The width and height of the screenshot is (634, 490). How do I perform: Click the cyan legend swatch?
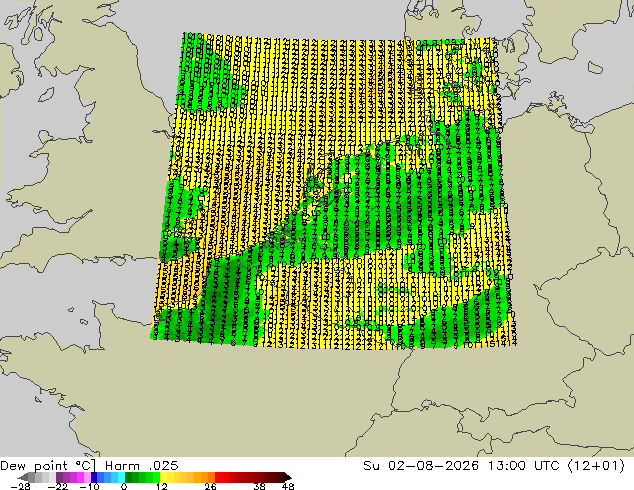(x=121, y=477)
